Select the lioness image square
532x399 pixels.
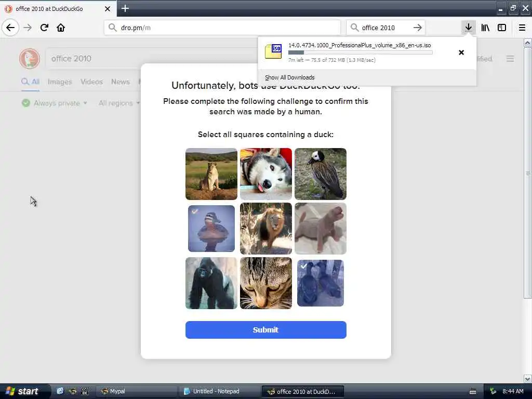click(x=211, y=174)
